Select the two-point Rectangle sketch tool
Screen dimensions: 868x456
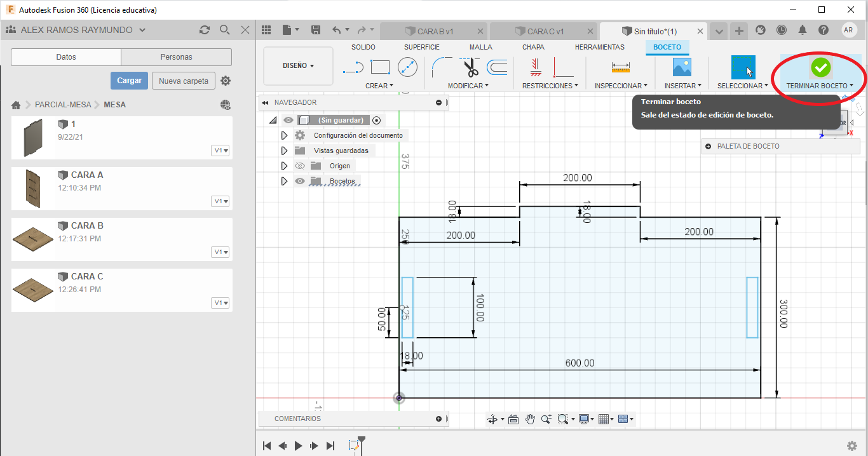[380, 67]
